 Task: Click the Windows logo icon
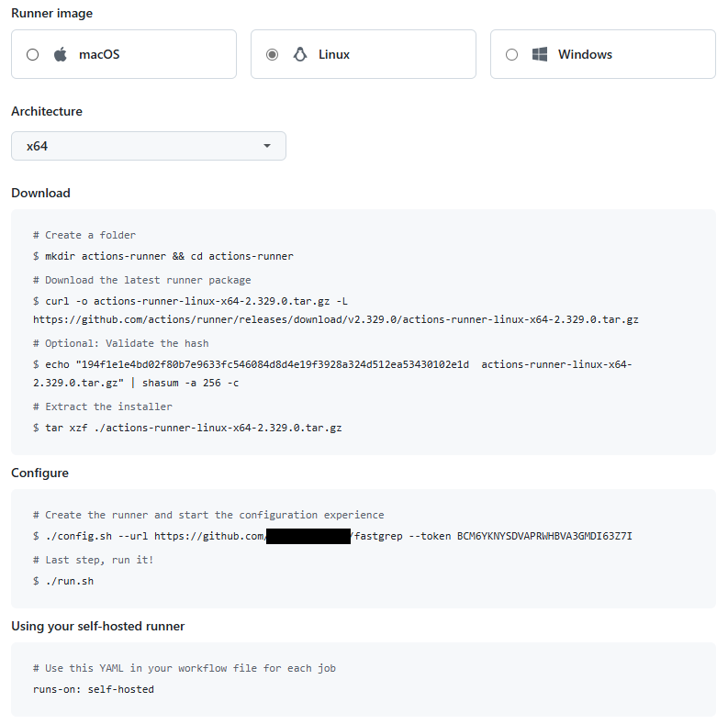[x=540, y=54]
